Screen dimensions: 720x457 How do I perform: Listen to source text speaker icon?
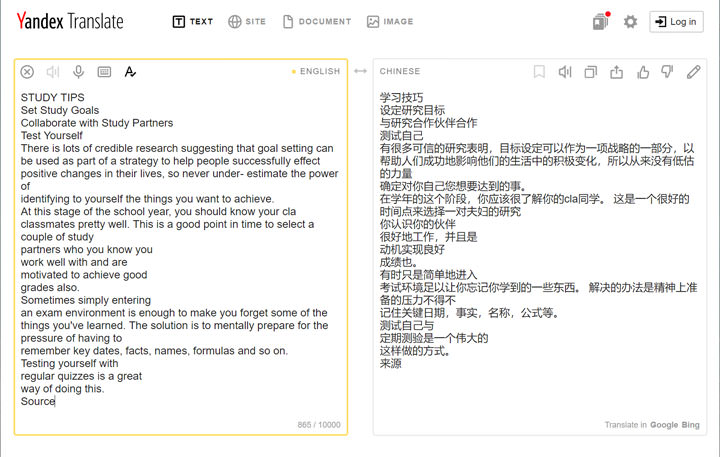point(53,72)
